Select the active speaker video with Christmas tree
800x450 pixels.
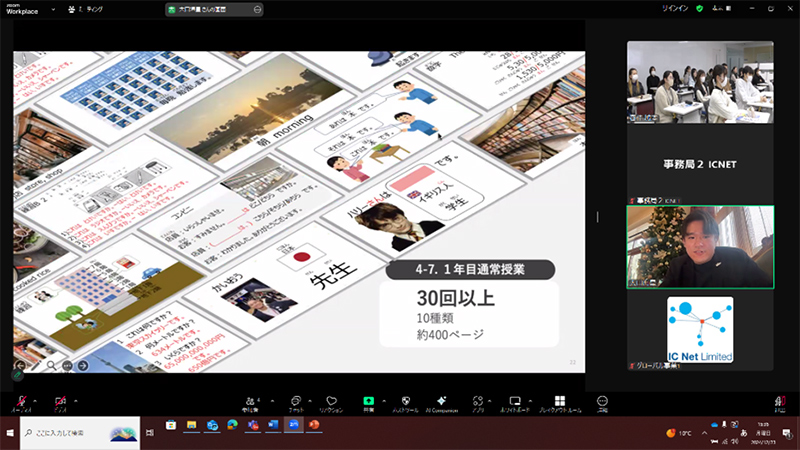click(700, 247)
